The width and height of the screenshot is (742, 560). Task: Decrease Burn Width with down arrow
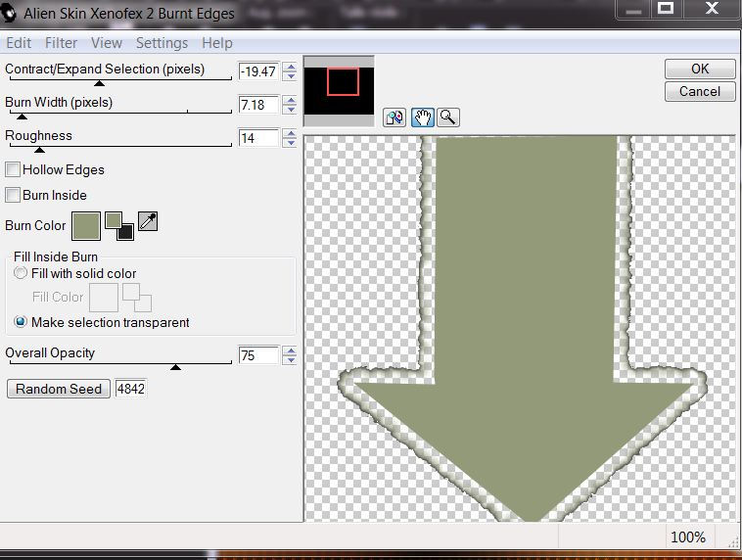pos(290,110)
